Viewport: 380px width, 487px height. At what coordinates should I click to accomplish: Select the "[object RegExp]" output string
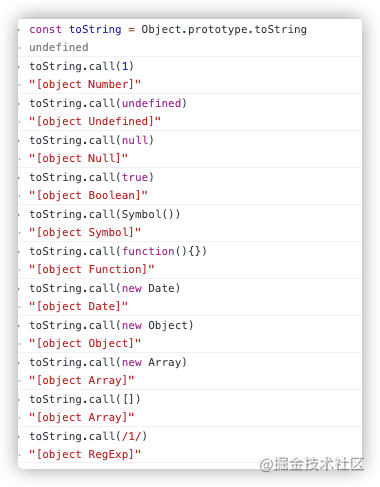85,454
